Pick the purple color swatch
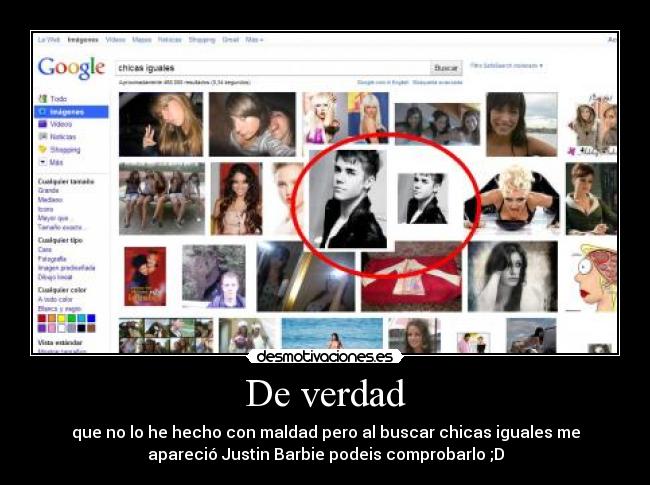The width and height of the screenshot is (650, 485). (x=42, y=328)
